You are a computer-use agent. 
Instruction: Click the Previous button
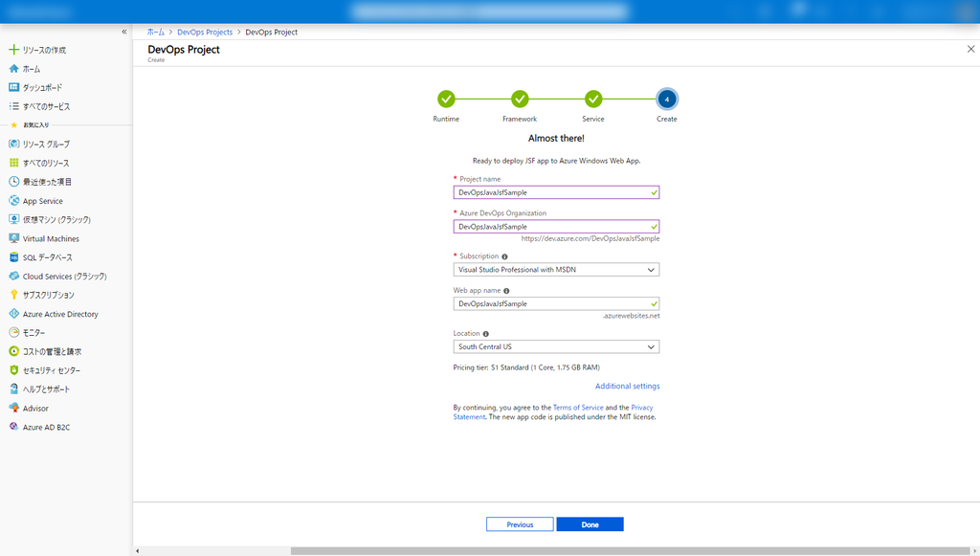[x=520, y=524]
